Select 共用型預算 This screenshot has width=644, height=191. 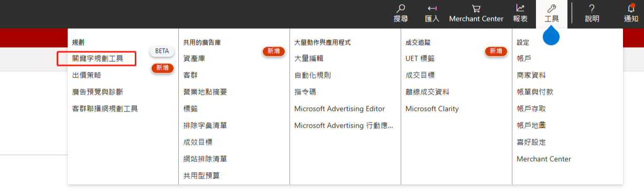pyautogui.click(x=201, y=176)
